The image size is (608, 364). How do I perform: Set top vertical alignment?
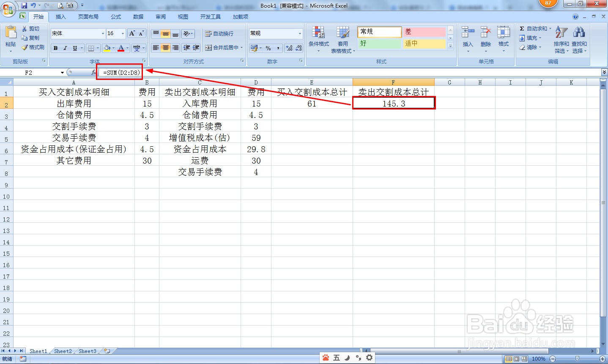click(x=156, y=34)
